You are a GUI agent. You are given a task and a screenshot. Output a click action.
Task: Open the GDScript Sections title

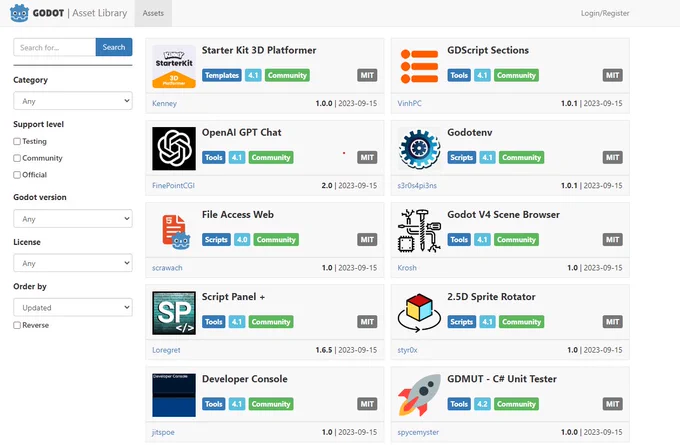[x=488, y=50]
